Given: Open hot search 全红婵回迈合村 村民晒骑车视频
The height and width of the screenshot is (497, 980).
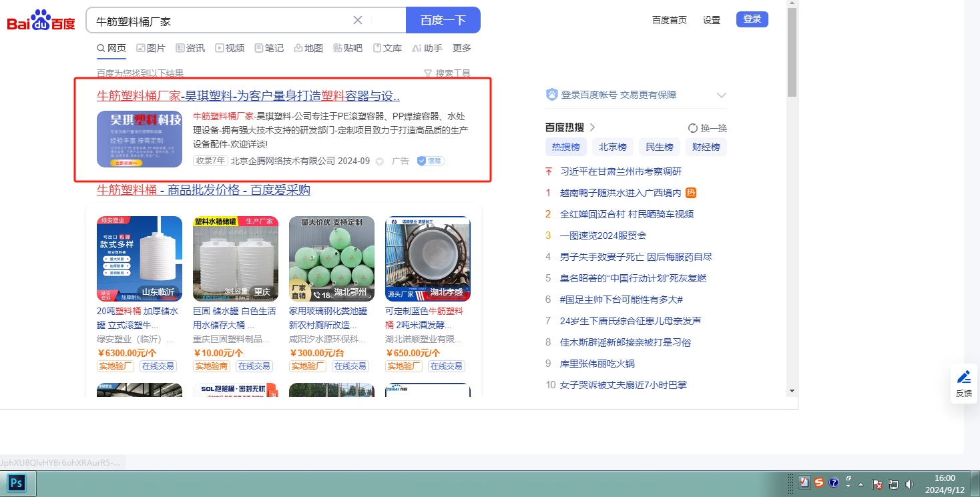Looking at the screenshot, I should pos(627,214).
